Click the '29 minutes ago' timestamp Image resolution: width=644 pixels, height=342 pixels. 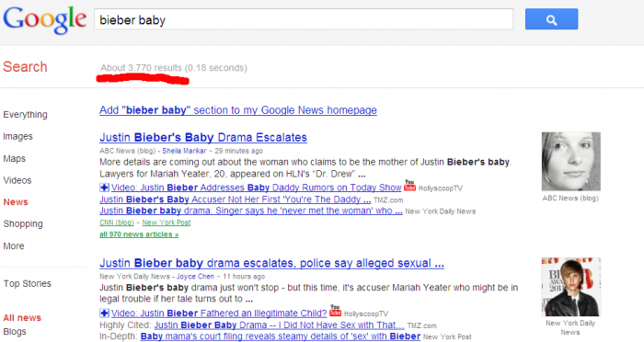click(238, 151)
